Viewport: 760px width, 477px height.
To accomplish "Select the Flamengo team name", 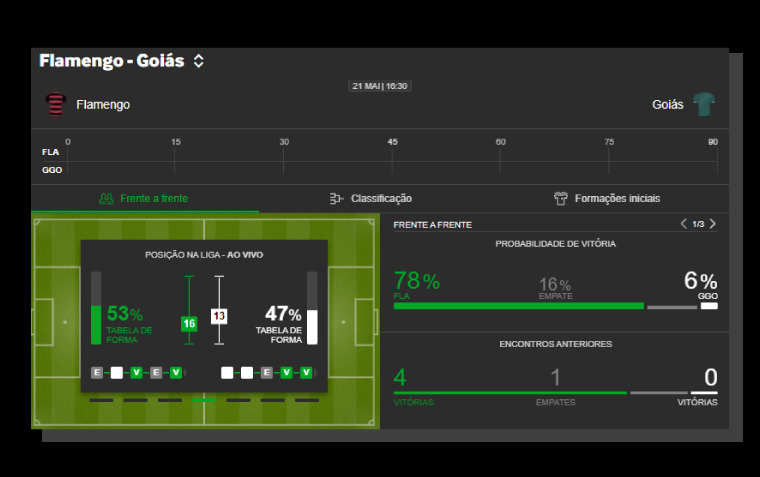I will coord(103,105).
